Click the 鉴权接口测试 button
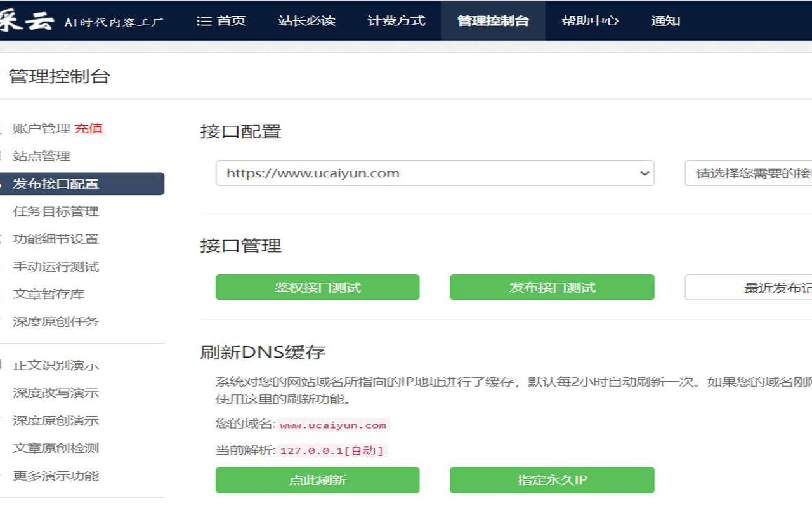The image size is (812, 508). (317, 287)
